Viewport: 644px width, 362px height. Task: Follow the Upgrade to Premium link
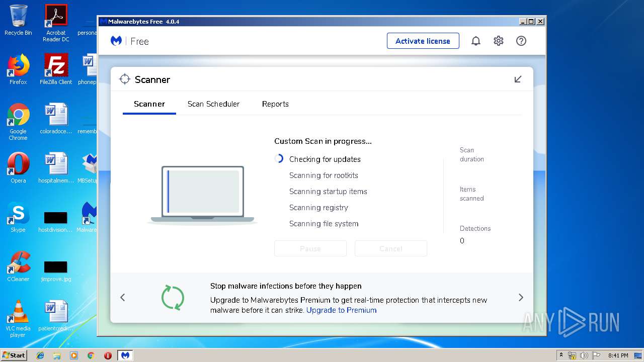coord(342,310)
